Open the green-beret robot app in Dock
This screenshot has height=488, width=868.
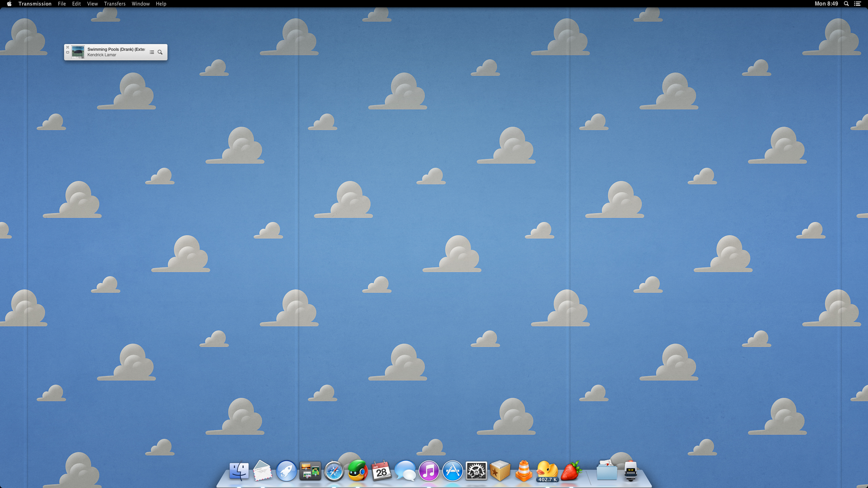(x=358, y=470)
